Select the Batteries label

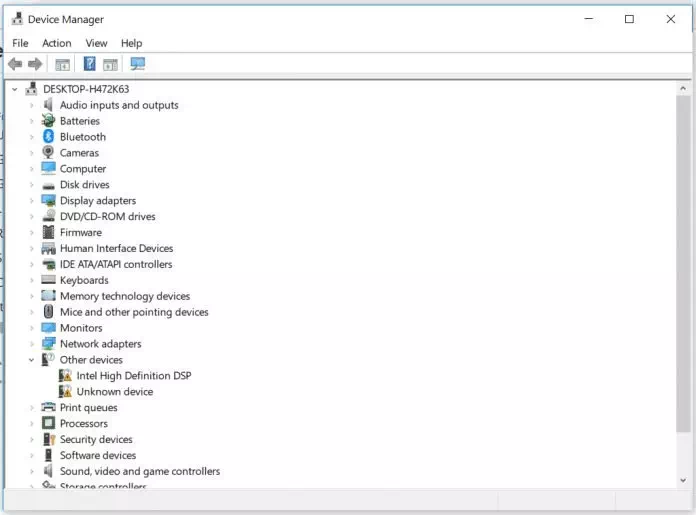(80, 121)
